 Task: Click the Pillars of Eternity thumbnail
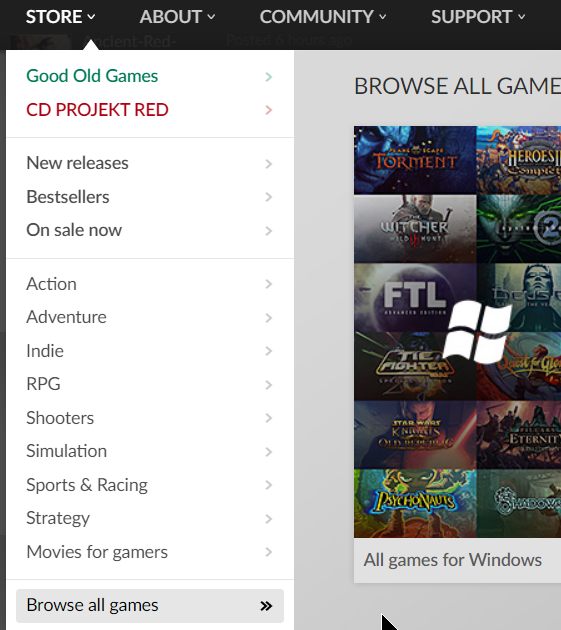(519, 435)
